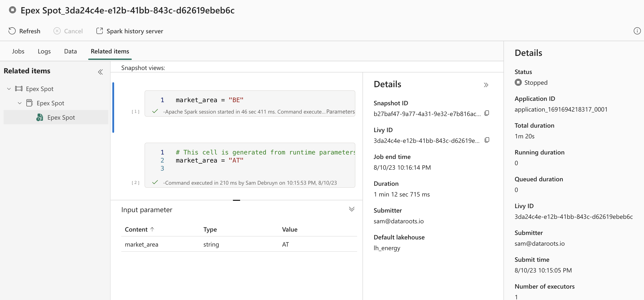Expand the Details panel using the double chevron
Screen dimensions: 644x300
click(486, 85)
